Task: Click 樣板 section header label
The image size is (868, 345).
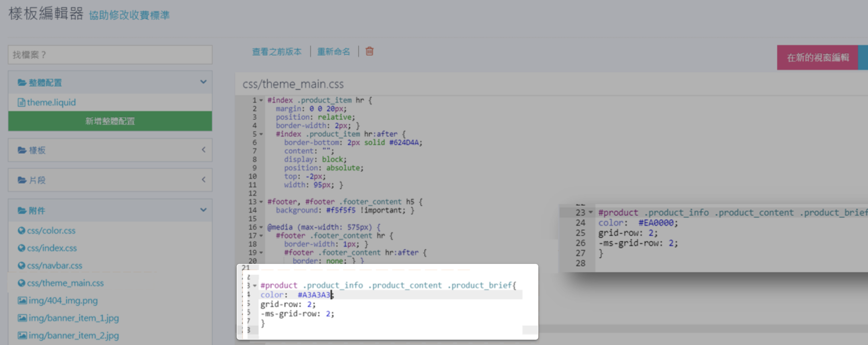Action: [x=37, y=150]
